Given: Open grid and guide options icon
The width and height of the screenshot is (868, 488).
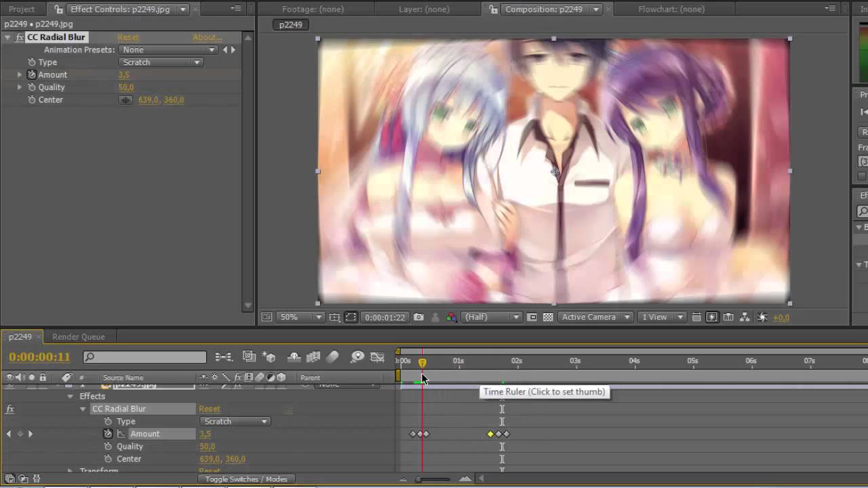Looking at the screenshot, I should click(x=334, y=317).
